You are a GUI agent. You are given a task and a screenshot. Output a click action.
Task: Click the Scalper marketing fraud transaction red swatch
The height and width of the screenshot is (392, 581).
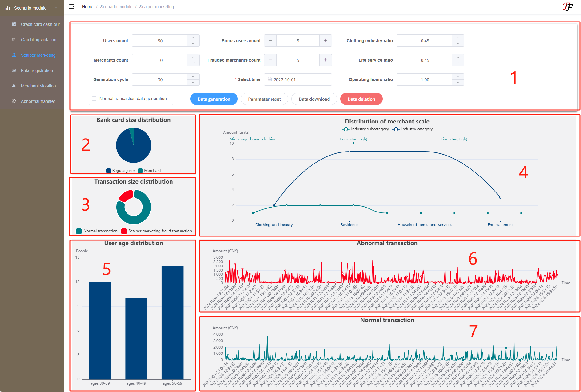[124, 231]
